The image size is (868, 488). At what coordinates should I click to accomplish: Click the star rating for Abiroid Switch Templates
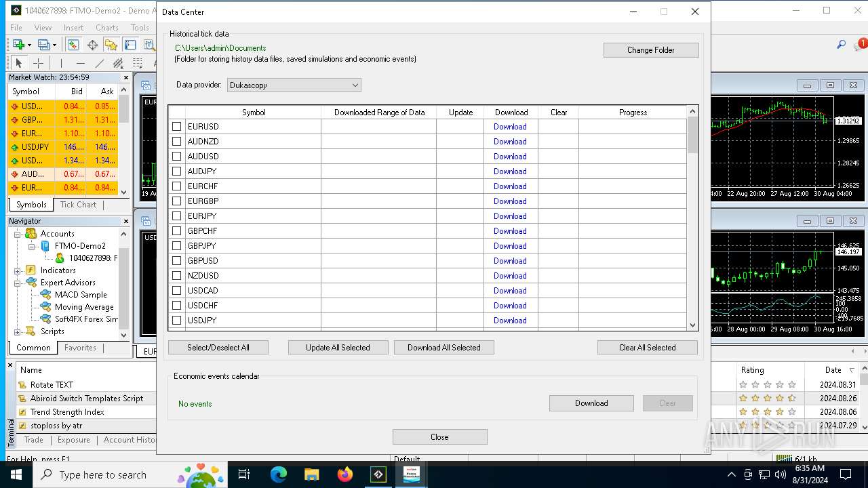768,399
